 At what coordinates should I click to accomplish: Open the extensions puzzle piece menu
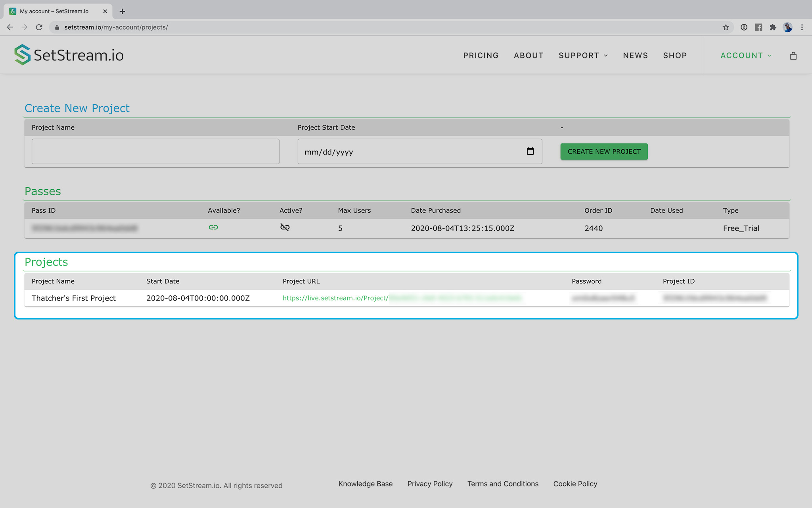tap(773, 27)
